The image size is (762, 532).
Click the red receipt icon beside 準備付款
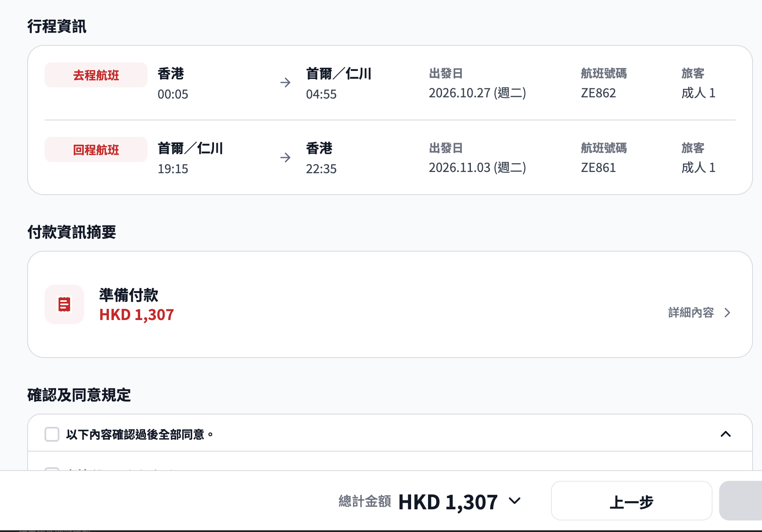click(x=64, y=304)
